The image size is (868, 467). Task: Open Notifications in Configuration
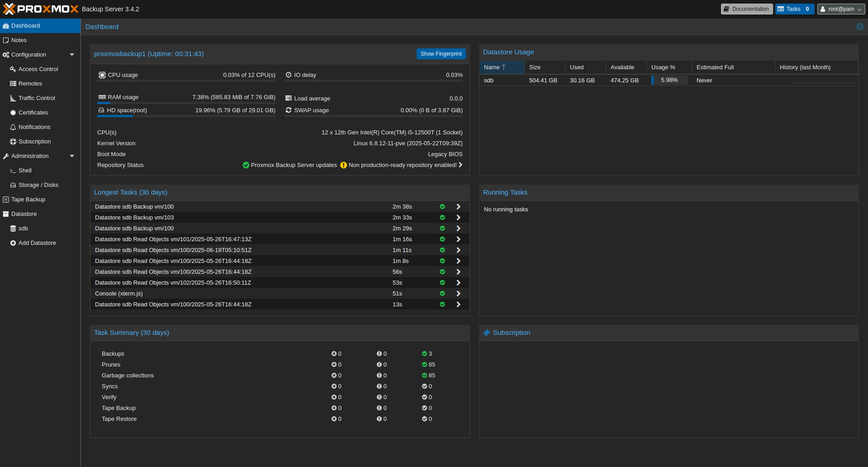coord(40,127)
